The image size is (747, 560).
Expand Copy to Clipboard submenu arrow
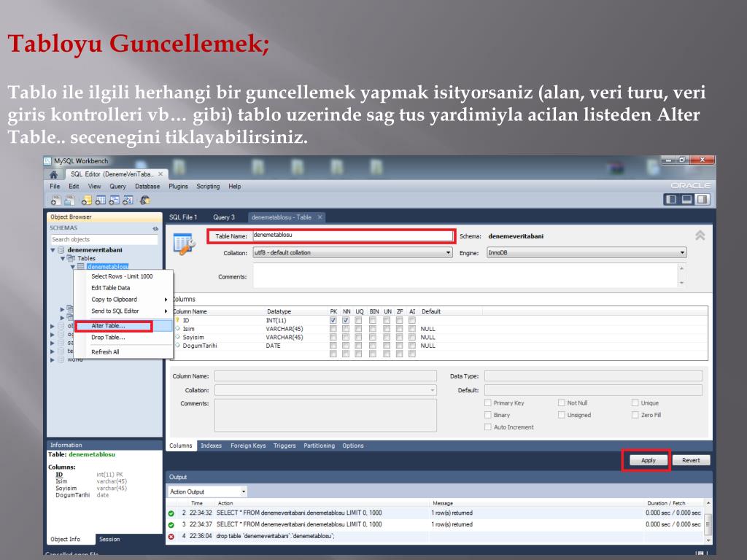pyautogui.click(x=166, y=300)
